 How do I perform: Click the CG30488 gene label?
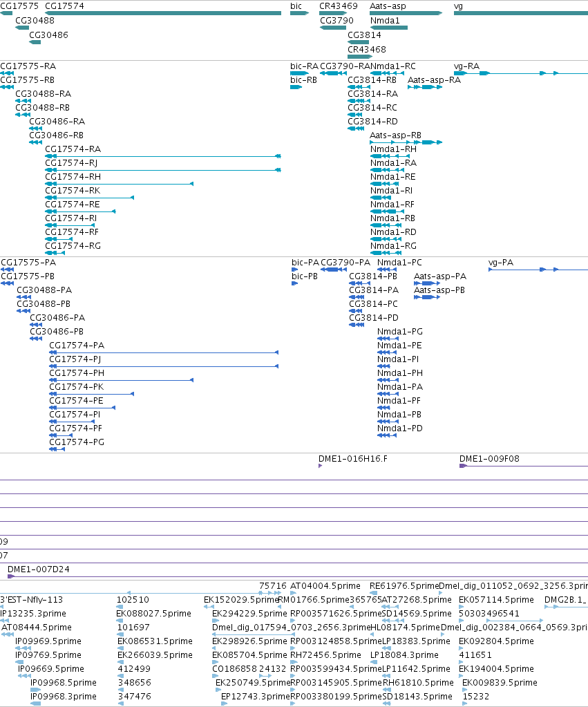[35, 20]
